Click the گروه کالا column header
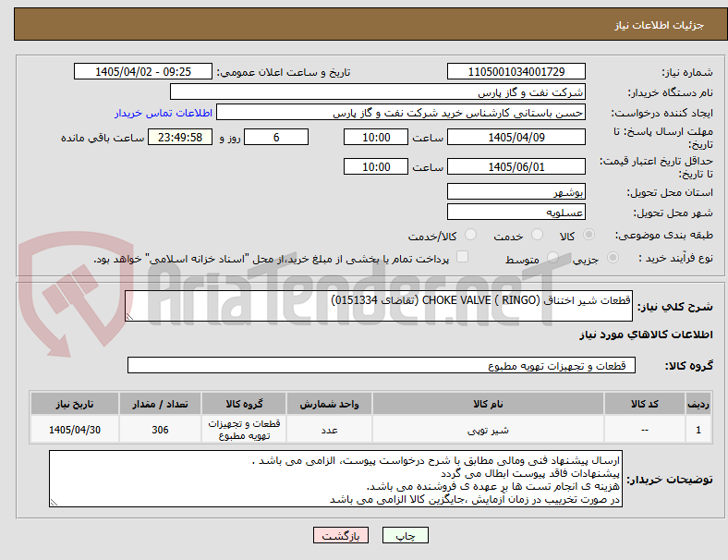This screenshot has height=560, width=728. point(244,404)
